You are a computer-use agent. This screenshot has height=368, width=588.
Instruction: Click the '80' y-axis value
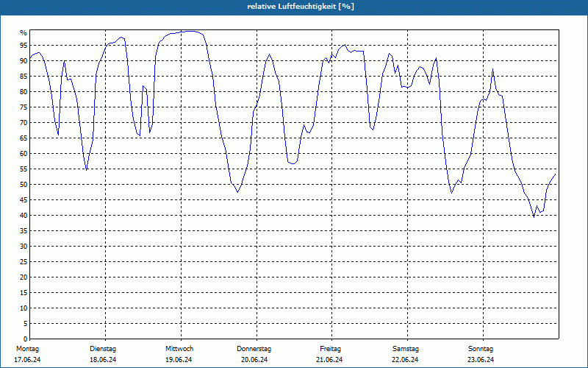(x=24, y=91)
